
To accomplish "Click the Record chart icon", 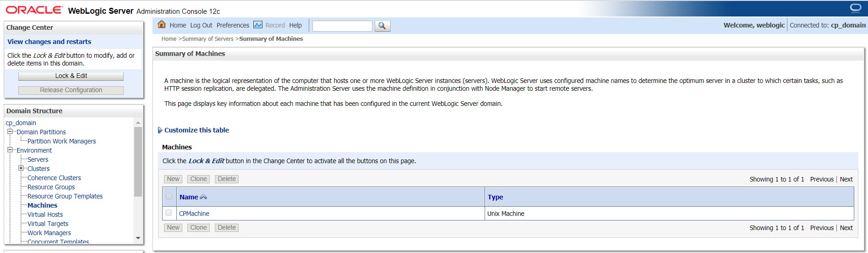I will tap(258, 25).
